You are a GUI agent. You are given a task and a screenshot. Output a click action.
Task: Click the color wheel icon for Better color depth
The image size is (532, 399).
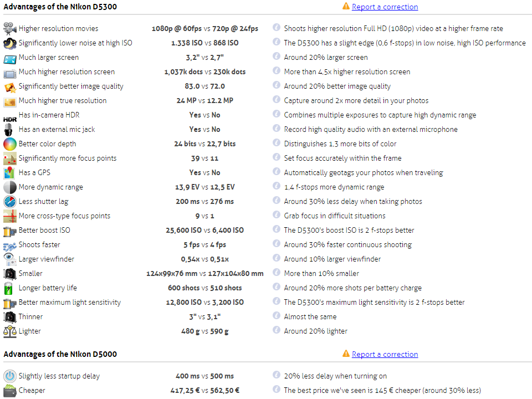pos(10,144)
